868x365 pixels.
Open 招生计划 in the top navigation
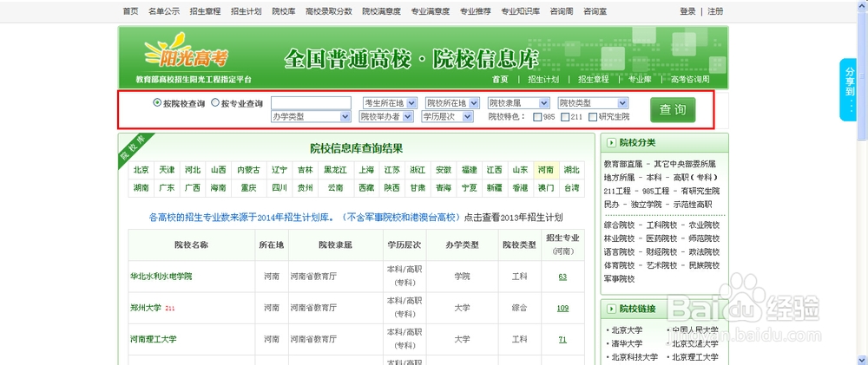point(247,11)
